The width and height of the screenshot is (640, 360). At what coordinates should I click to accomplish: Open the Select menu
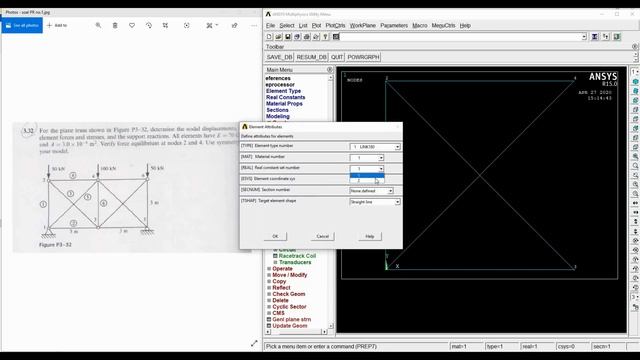coord(287,25)
